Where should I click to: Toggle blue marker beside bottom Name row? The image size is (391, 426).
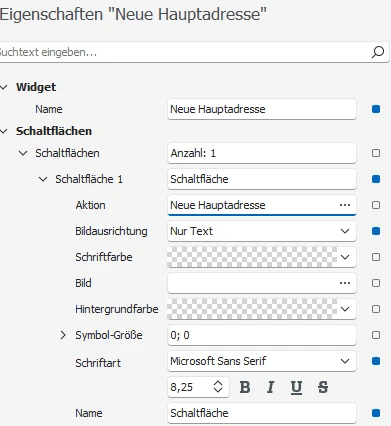pos(376,413)
